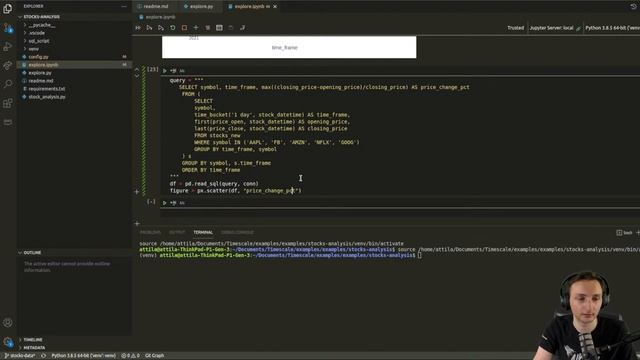
Task: Click Restart Kernel in notebook toolbar
Action: tap(173, 28)
